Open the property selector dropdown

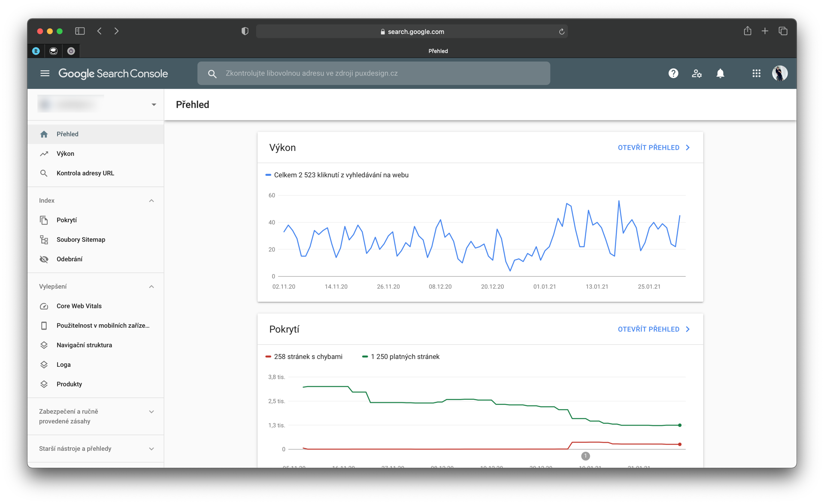coord(153,105)
